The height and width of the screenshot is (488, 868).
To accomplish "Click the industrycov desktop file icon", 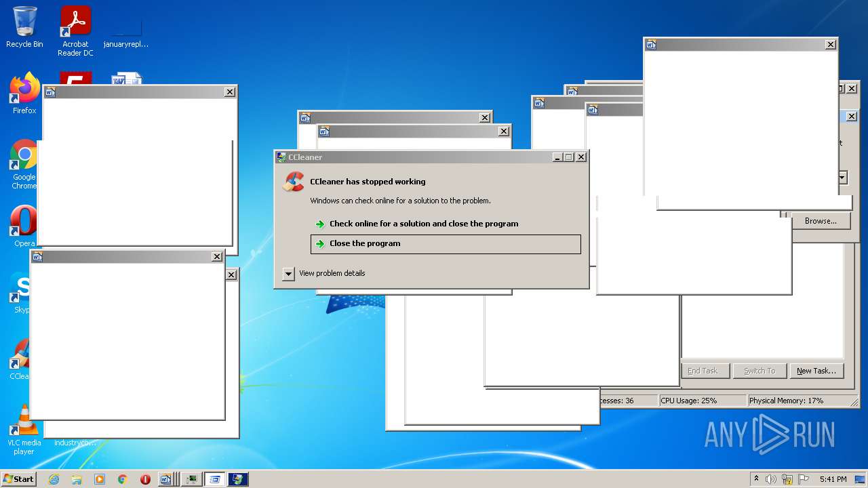I will tap(75, 442).
